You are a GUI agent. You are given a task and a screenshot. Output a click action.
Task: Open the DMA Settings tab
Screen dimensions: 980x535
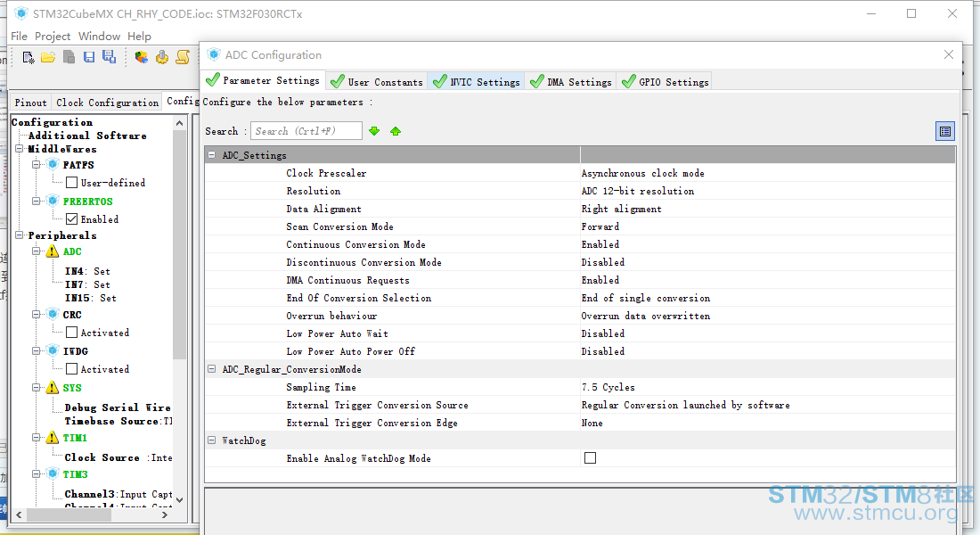571,81
